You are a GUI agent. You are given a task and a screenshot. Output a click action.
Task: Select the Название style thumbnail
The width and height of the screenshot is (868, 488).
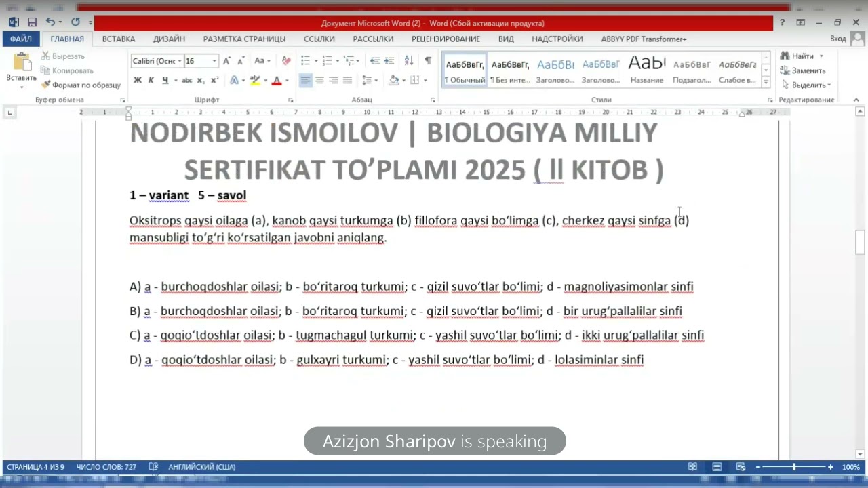pos(647,70)
